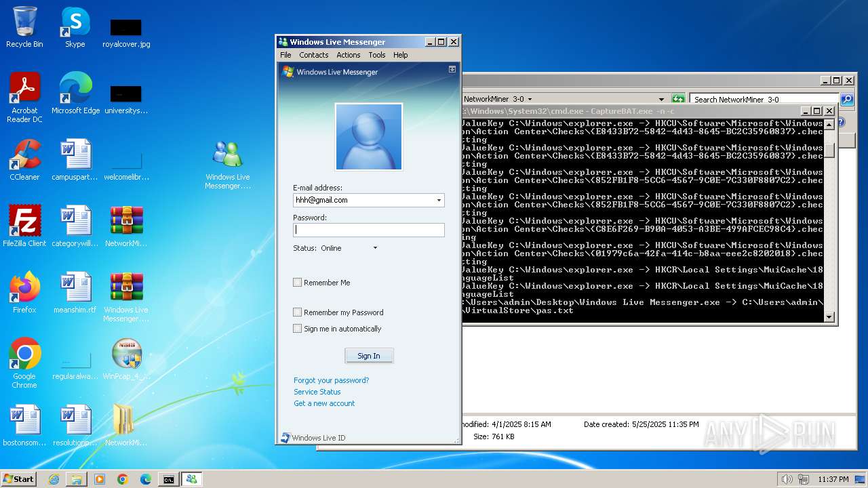
Task: Launch Firefox desktop shortcut
Action: pyautogui.click(x=24, y=293)
